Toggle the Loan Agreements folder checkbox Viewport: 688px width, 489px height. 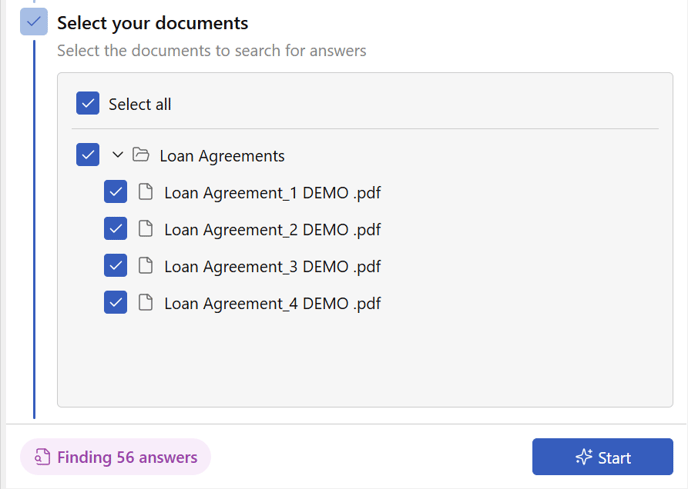88,155
